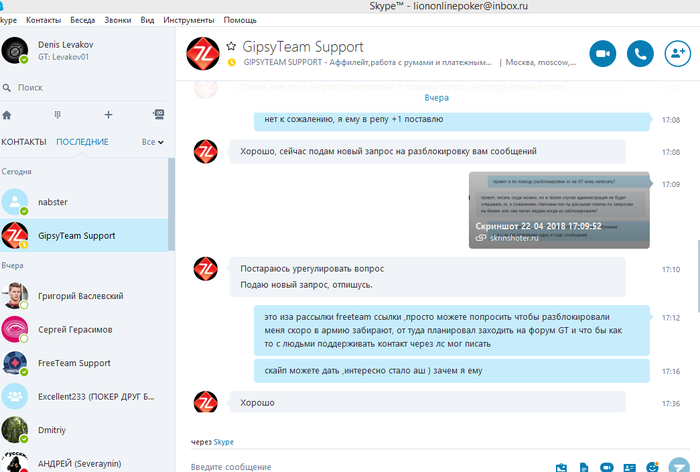
Task: Click the message input field
Action: [x=366, y=467]
